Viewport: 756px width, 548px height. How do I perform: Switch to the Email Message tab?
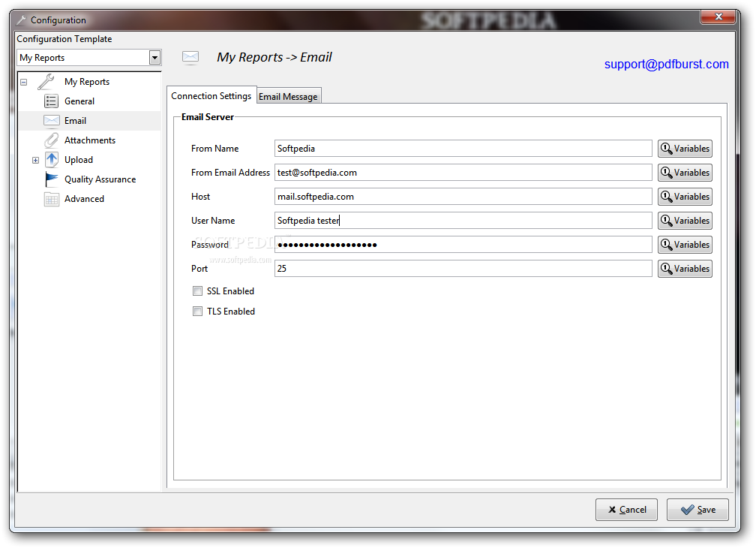tap(288, 97)
